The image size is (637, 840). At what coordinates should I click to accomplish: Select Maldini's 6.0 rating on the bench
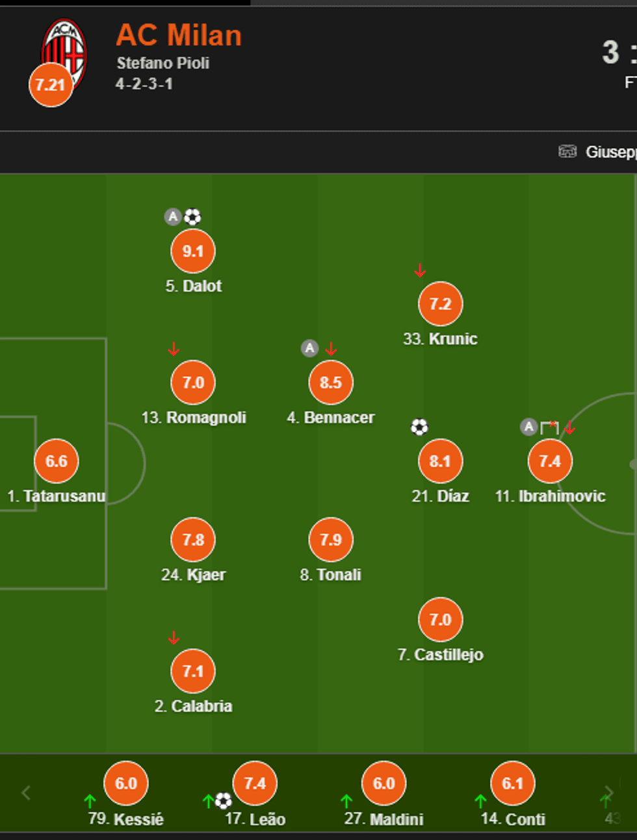(x=383, y=783)
